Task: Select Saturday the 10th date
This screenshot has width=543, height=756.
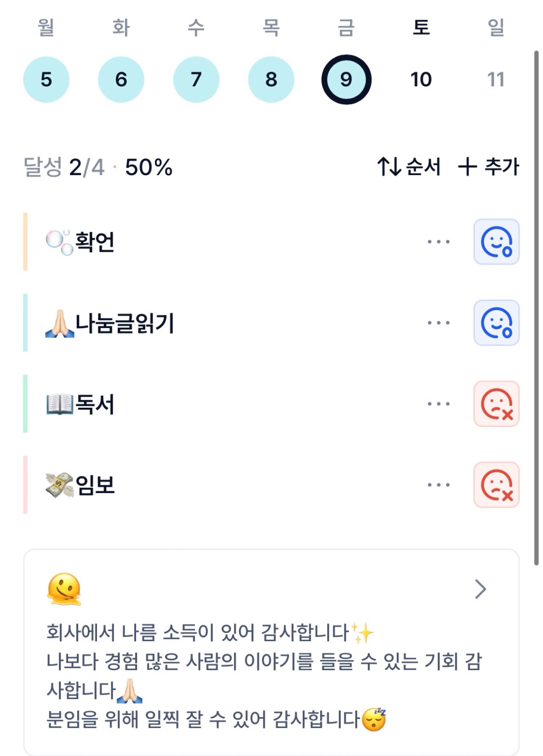Action: [421, 80]
